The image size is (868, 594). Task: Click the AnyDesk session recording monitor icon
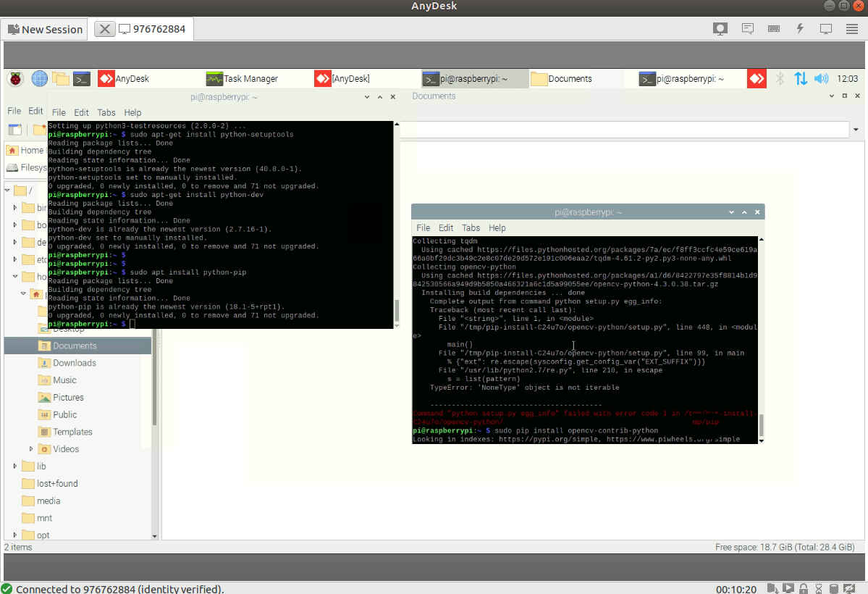pyautogui.click(x=720, y=29)
